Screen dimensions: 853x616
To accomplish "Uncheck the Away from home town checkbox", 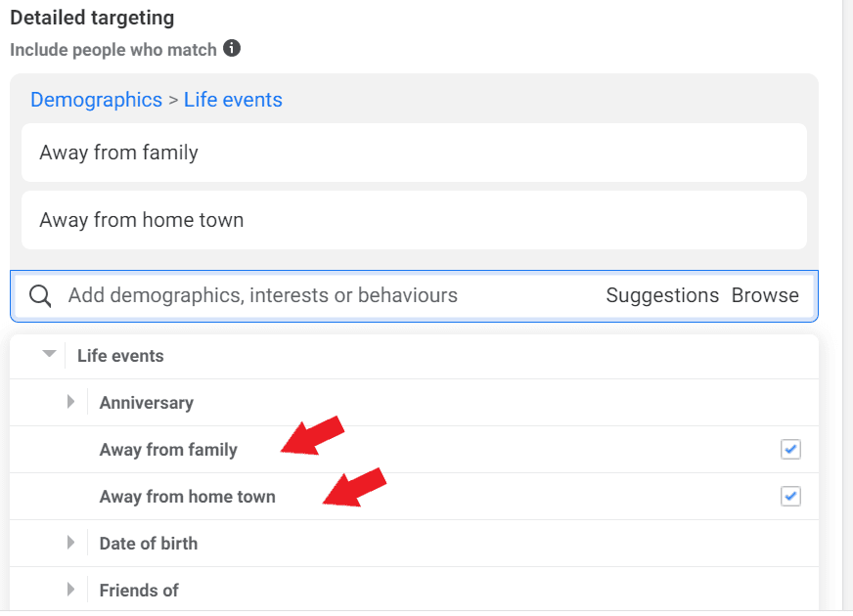I will [790, 496].
